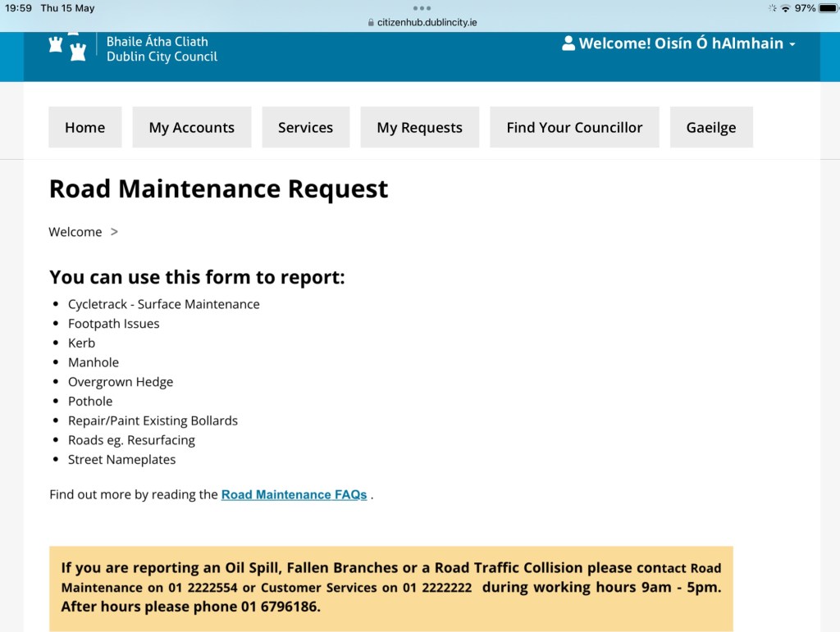Open the My Accounts tab
840x632 pixels.
point(191,127)
